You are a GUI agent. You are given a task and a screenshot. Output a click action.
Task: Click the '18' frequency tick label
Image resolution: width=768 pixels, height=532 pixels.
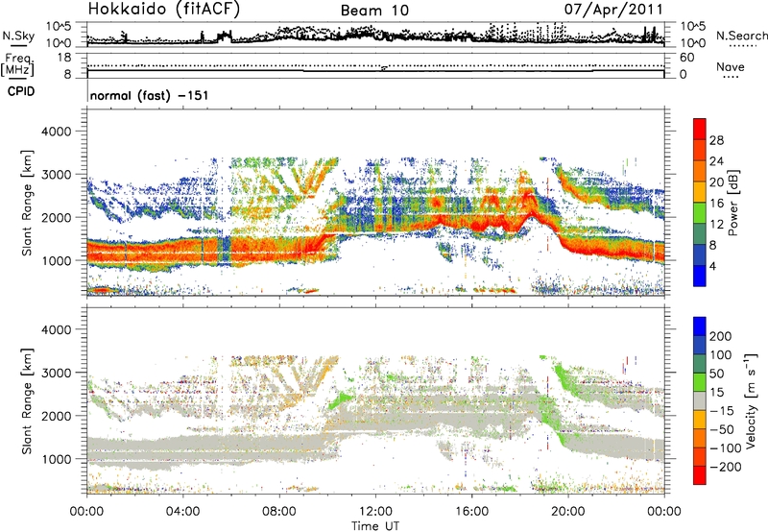coord(64,58)
